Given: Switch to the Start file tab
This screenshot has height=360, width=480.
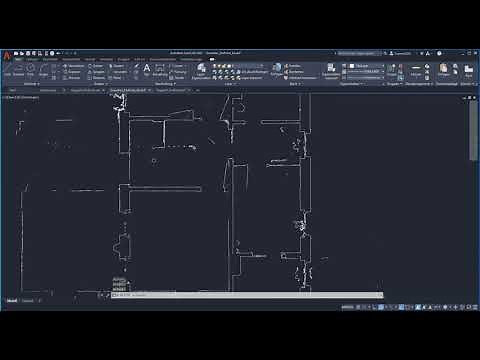Looking at the screenshot, I should click(13, 90).
